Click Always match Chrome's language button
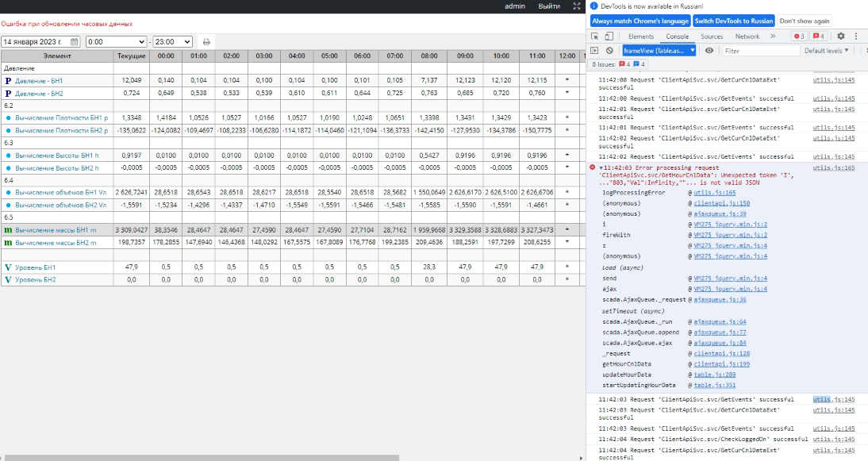The height and width of the screenshot is (461, 868). 640,21
